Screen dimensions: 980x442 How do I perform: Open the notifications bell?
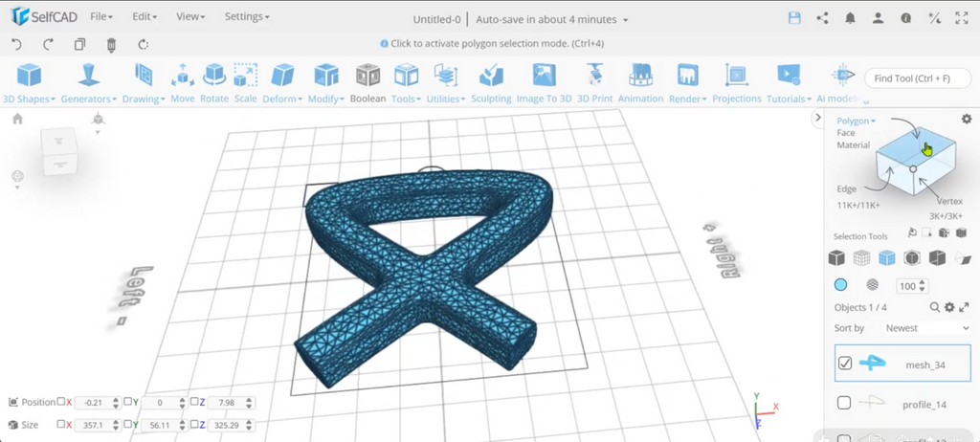(850, 18)
